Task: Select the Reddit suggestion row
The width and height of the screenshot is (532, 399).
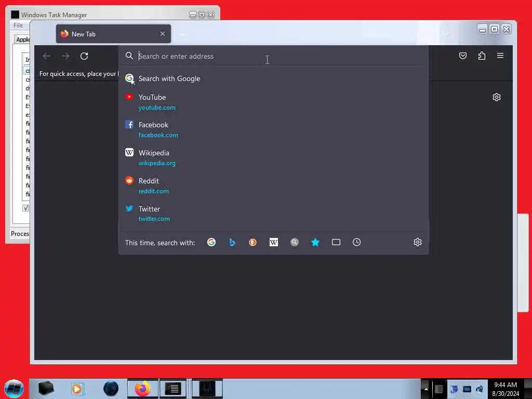Action: 273,186
